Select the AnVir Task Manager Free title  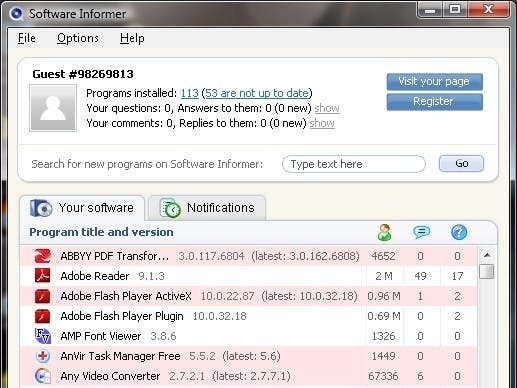(120, 356)
